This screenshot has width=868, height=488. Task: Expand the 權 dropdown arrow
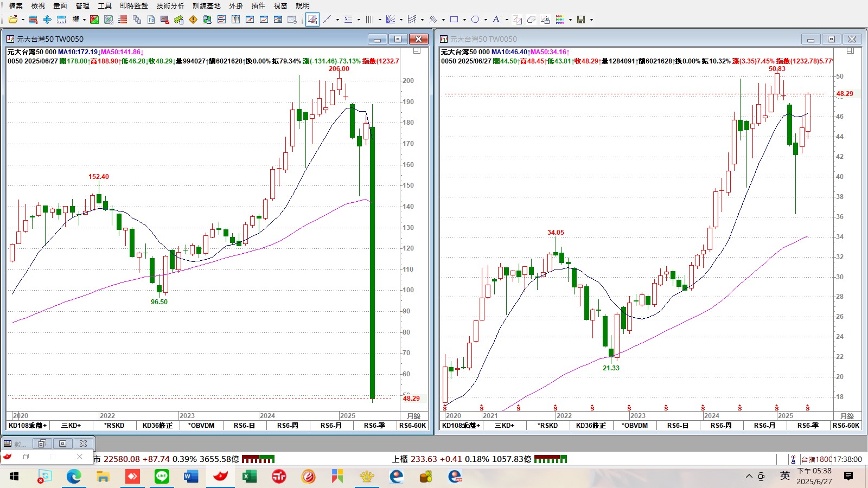pyautogui.click(x=84, y=20)
